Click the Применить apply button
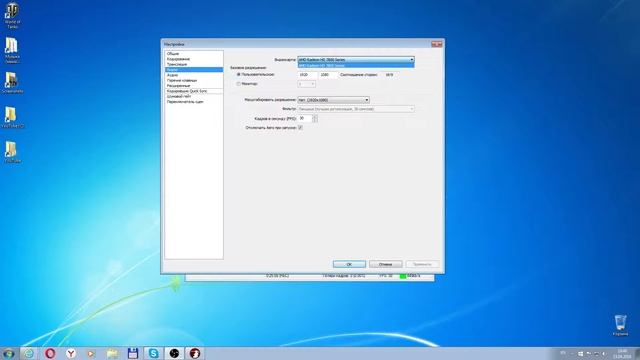This screenshot has width=640, height=360. click(422, 264)
